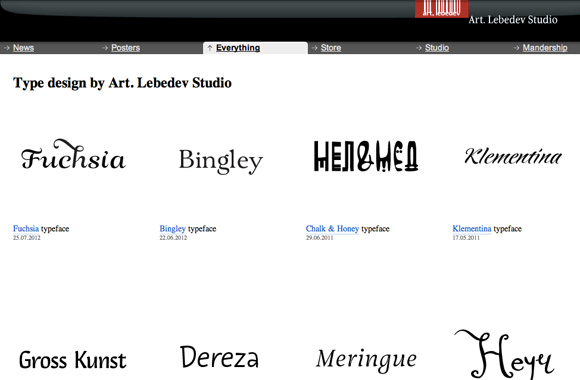Click the Gross Kunst font sample
Viewport: 580px width, 380px height.
tap(72, 360)
